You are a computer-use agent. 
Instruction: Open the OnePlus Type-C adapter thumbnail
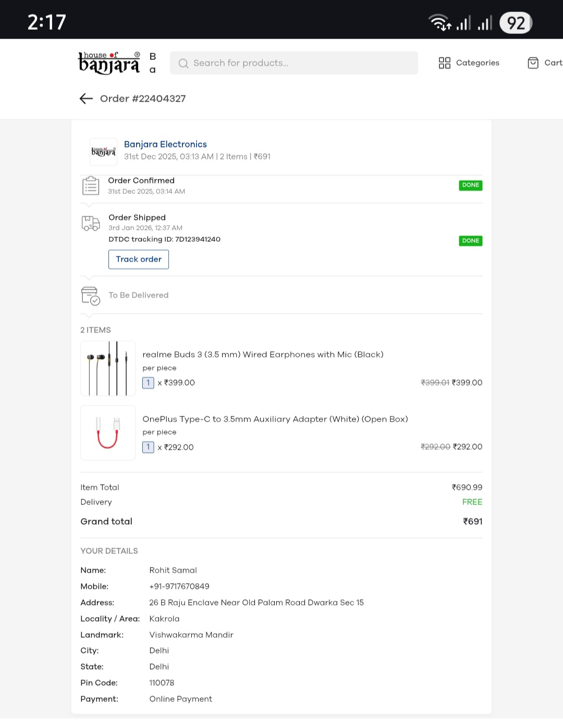108,433
